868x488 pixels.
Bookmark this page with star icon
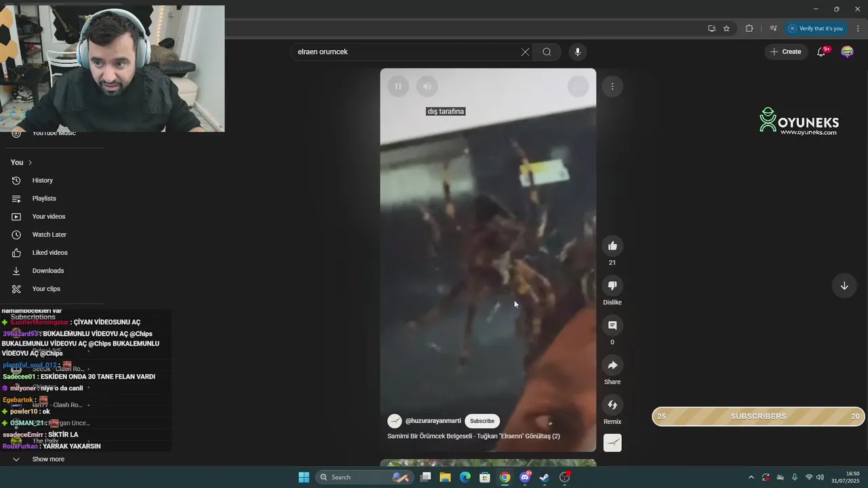click(726, 28)
